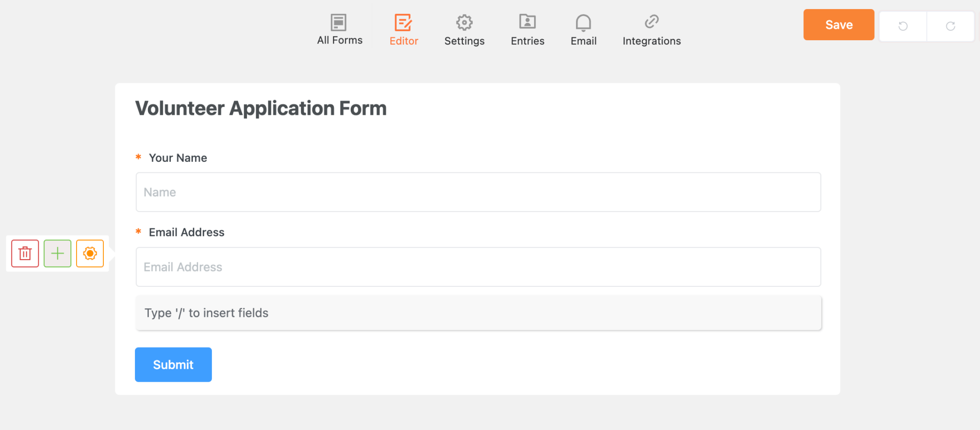Open the Integrations link icon
The width and height of the screenshot is (980, 430).
coord(651,22)
